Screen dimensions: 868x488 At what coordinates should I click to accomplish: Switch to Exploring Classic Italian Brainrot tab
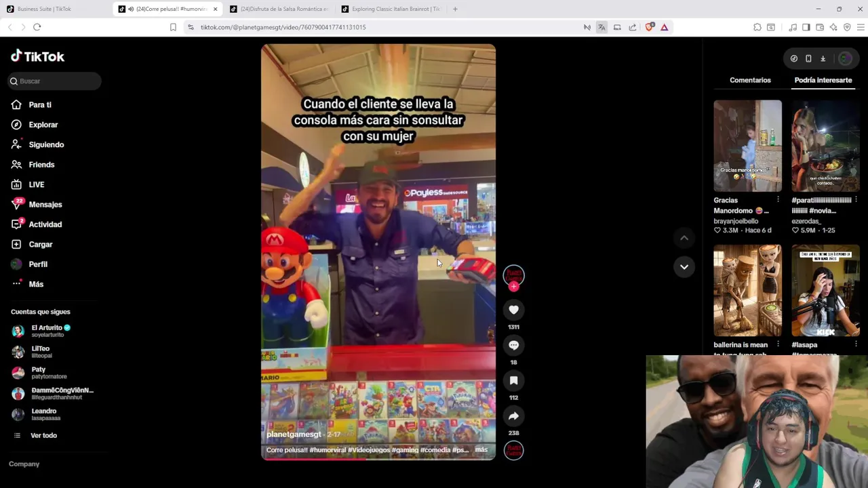tap(391, 9)
